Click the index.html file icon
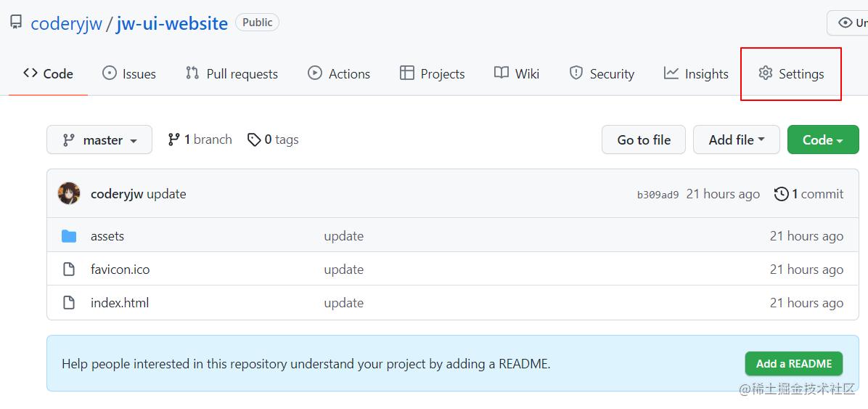Image resolution: width=868 pixels, height=409 pixels. click(69, 303)
